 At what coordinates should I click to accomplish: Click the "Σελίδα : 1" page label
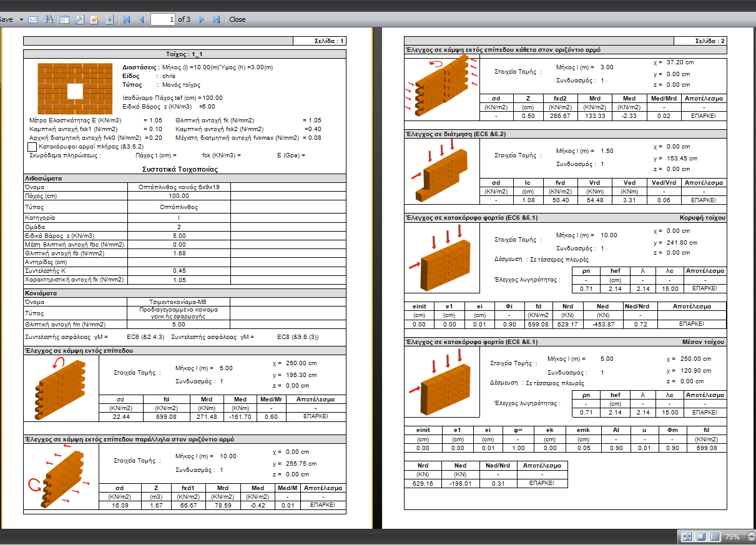coord(329,41)
